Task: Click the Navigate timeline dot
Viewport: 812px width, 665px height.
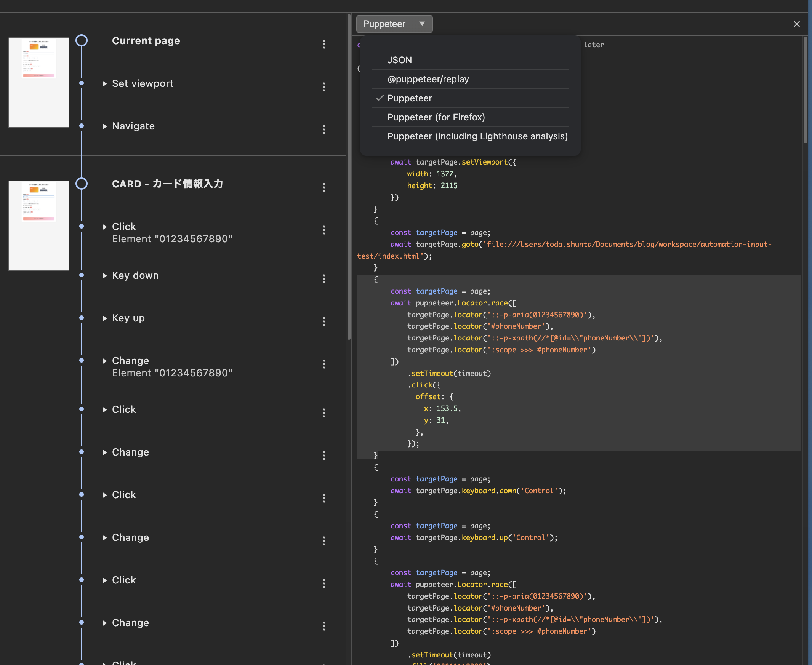Action: pyautogui.click(x=81, y=126)
